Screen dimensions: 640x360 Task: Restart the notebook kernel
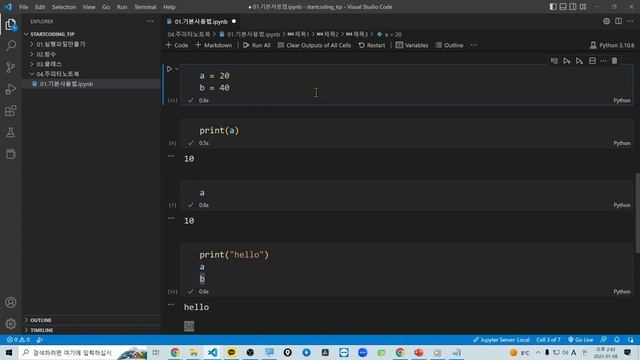pos(371,45)
